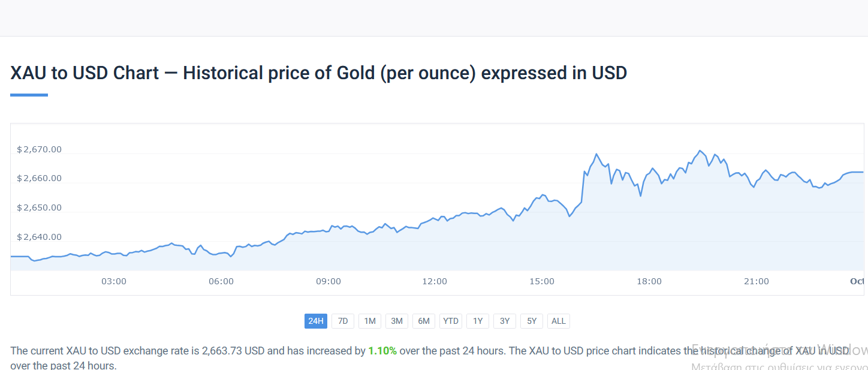Display the 1Y gold price chart

(478, 321)
